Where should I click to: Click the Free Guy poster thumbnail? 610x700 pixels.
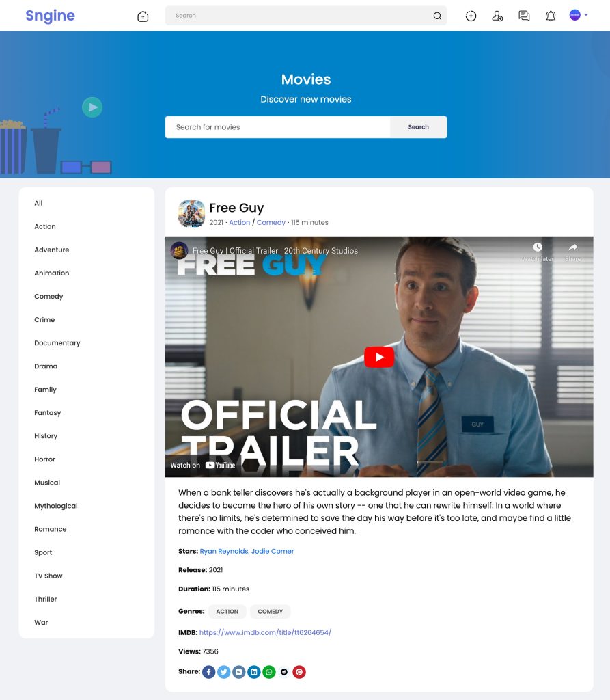(191, 213)
